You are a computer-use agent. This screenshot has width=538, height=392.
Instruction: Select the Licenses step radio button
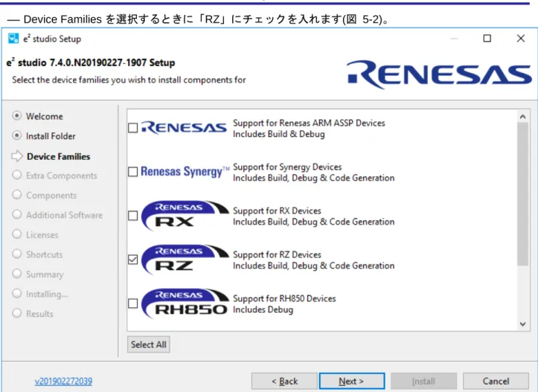point(17,234)
